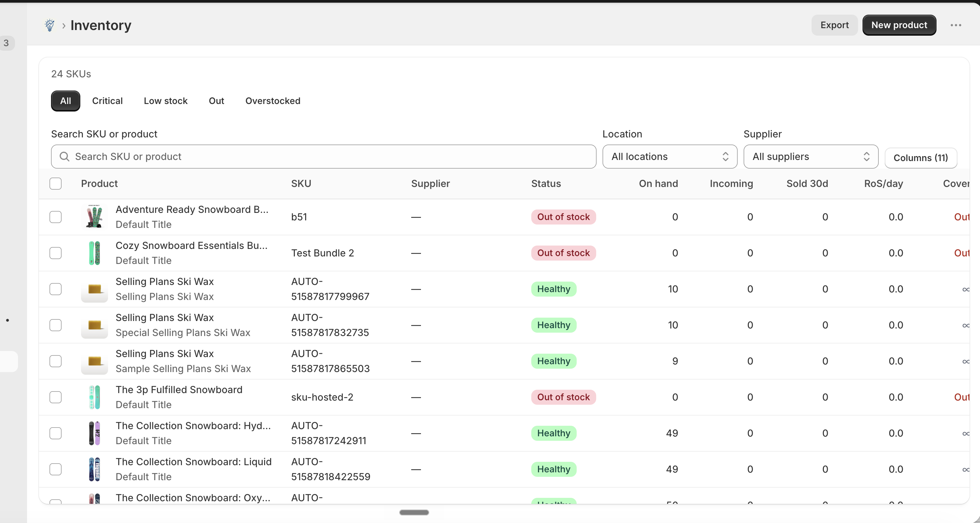The width and height of the screenshot is (980, 523).
Task: Click the Collection Snowboard: Hydrogen thumbnail image
Action: point(94,433)
